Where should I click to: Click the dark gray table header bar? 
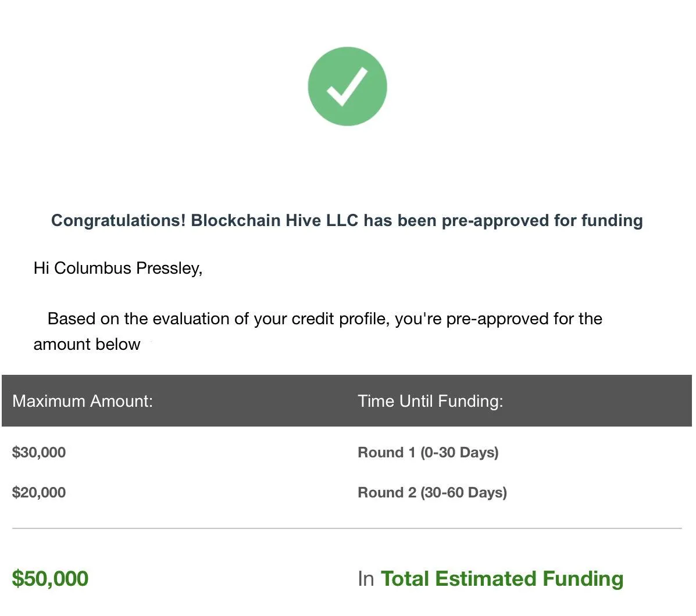pos(347,400)
